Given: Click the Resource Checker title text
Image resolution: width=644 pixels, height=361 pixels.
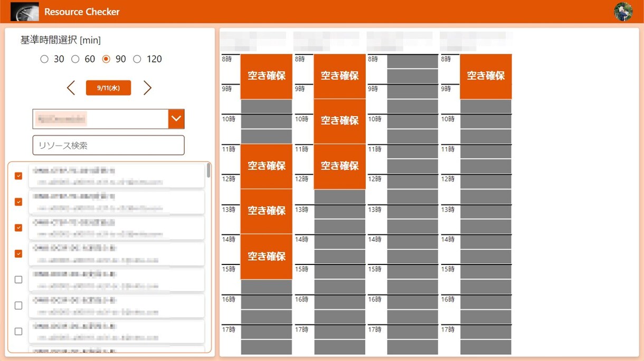Looking at the screenshot, I should point(82,12).
